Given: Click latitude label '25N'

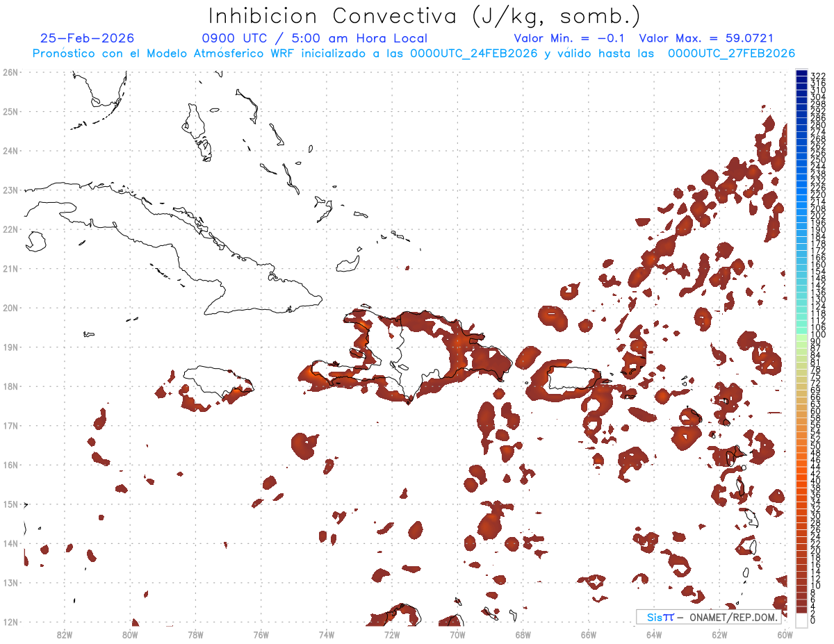Looking at the screenshot, I should (10, 111).
